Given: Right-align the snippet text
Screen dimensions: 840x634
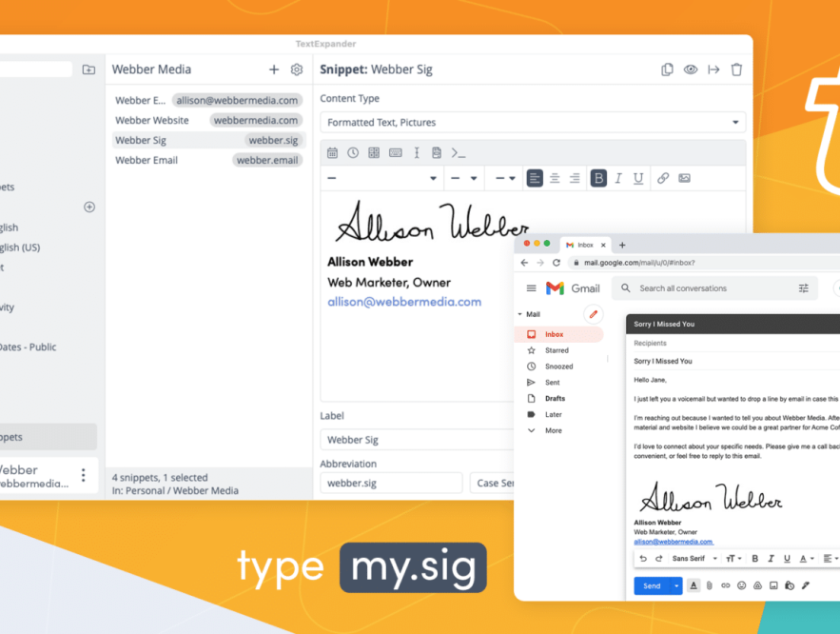Looking at the screenshot, I should click(x=575, y=178).
